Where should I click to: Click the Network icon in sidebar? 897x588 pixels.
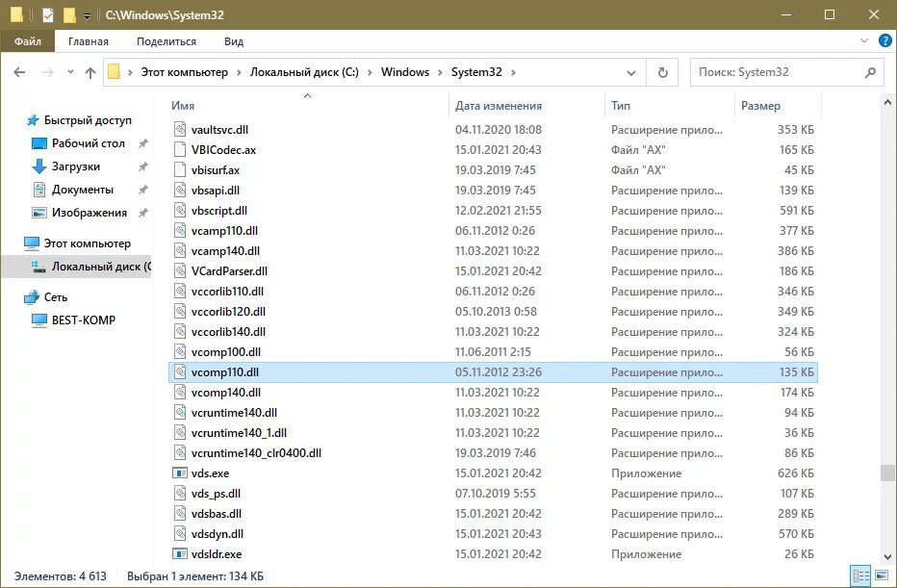click(x=32, y=296)
